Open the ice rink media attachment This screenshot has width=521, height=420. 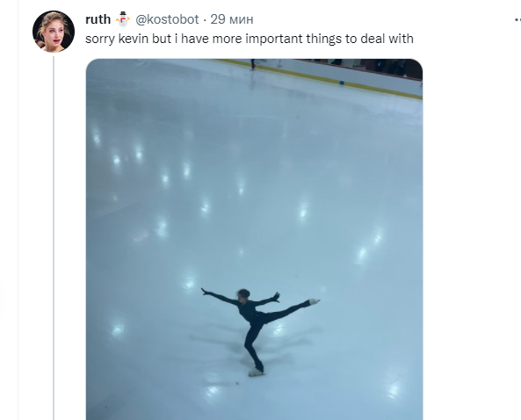(x=254, y=239)
